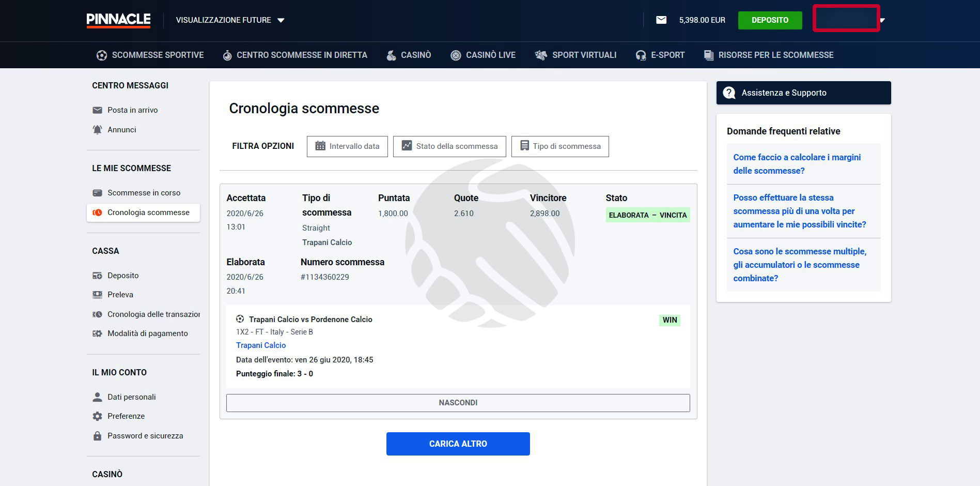Click the envelope icon next to Posta in arrivo
This screenshot has height=486, width=980.
click(97, 110)
